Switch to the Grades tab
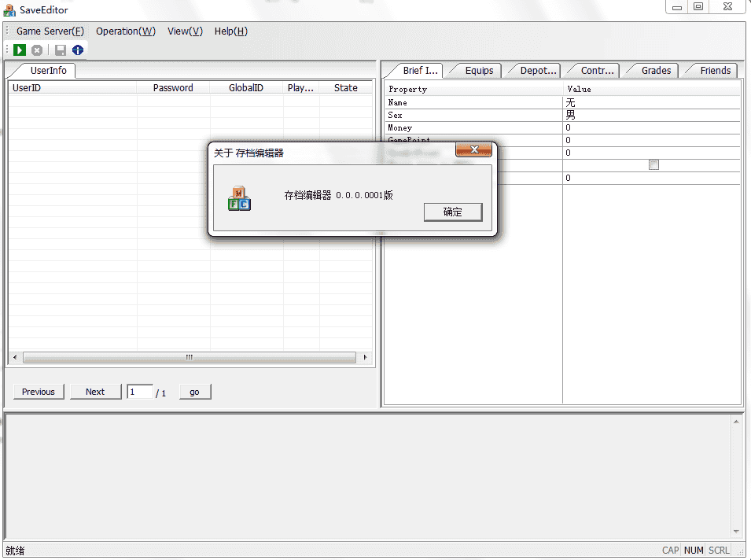 coord(655,71)
